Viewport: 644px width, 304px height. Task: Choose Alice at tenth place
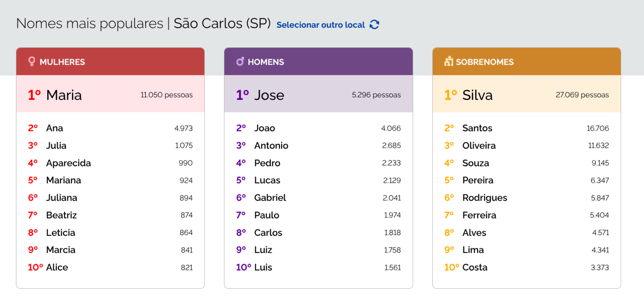(57, 267)
